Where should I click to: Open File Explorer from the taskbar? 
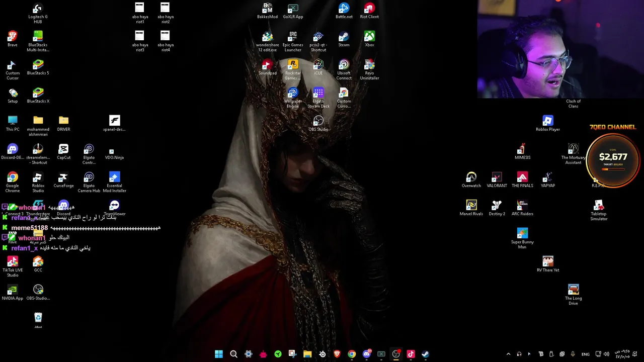pyautogui.click(x=307, y=354)
